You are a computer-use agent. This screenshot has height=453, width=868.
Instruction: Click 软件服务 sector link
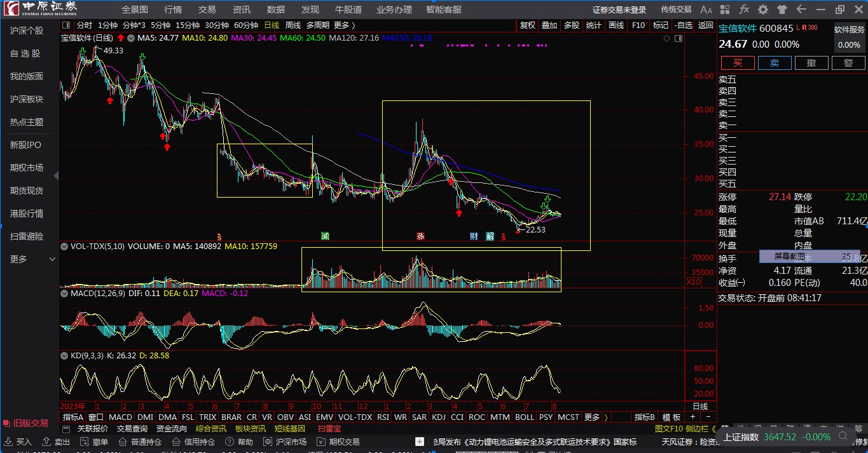click(850, 29)
